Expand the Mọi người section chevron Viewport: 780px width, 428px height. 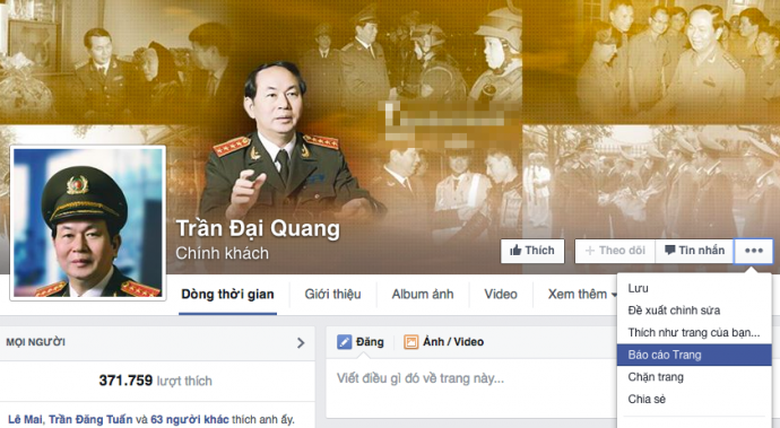(x=300, y=342)
